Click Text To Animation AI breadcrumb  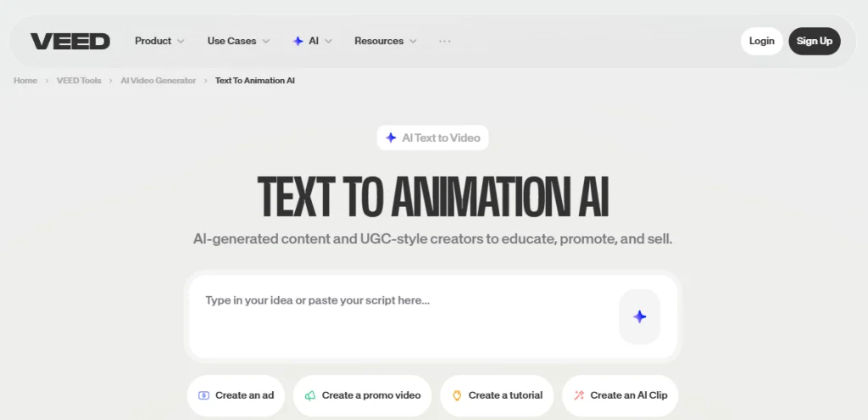(254, 81)
